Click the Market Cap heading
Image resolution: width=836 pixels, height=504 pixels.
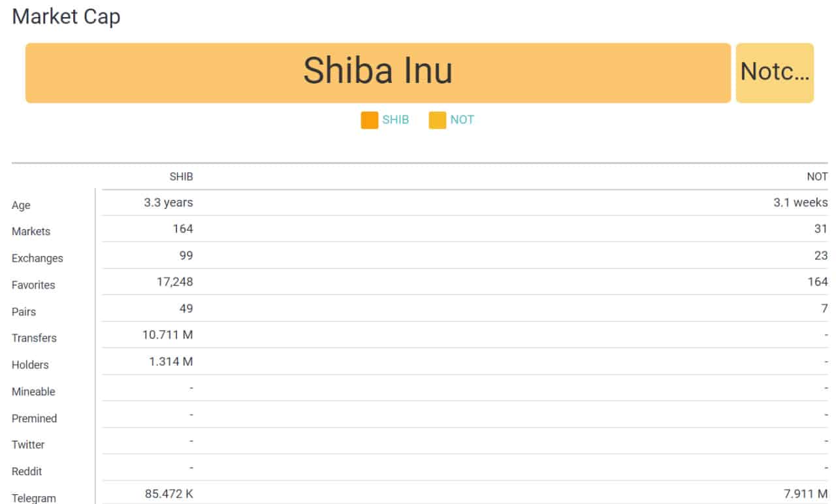click(66, 16)
